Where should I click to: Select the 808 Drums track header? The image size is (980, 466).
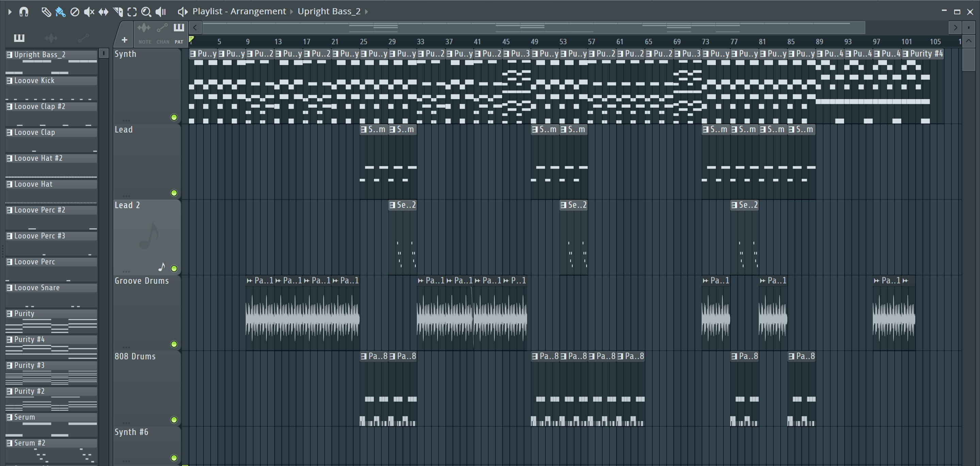click(x=147, y=388)
